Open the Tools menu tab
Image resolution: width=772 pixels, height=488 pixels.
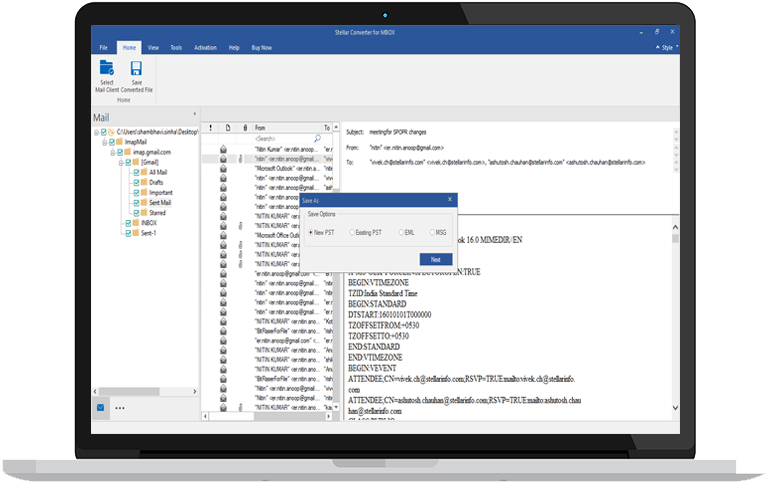176,47
